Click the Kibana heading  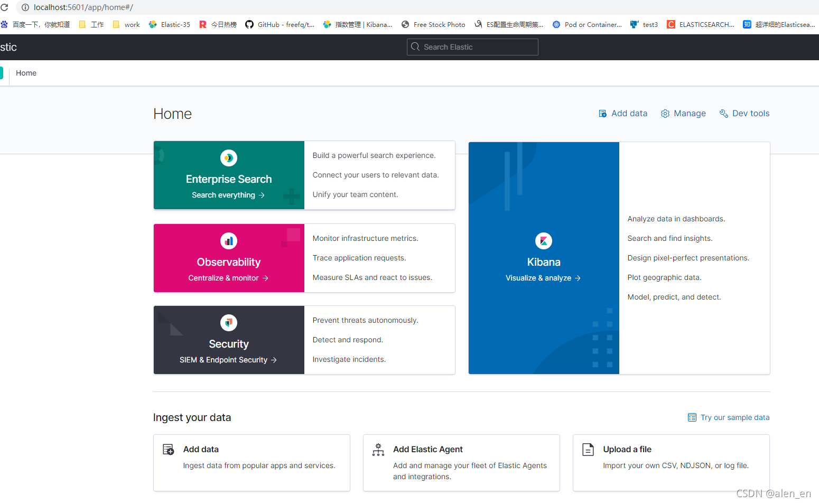544,262
